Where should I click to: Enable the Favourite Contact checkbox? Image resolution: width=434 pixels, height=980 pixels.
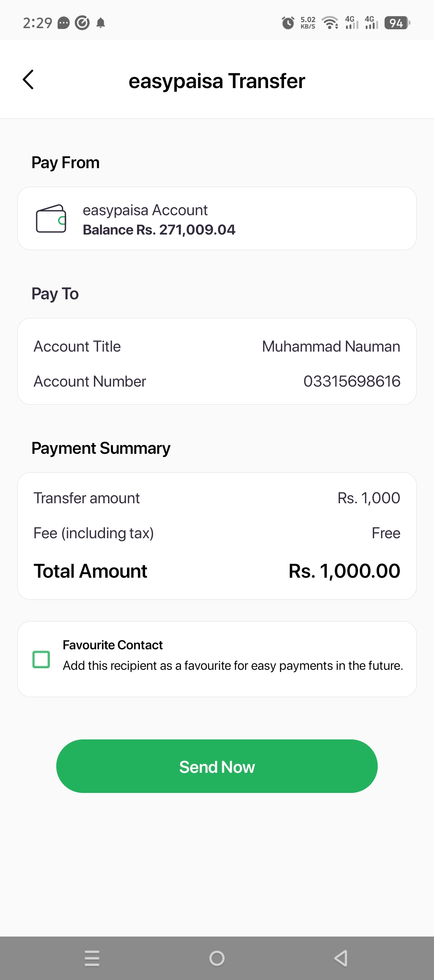(x=41, y=659)
